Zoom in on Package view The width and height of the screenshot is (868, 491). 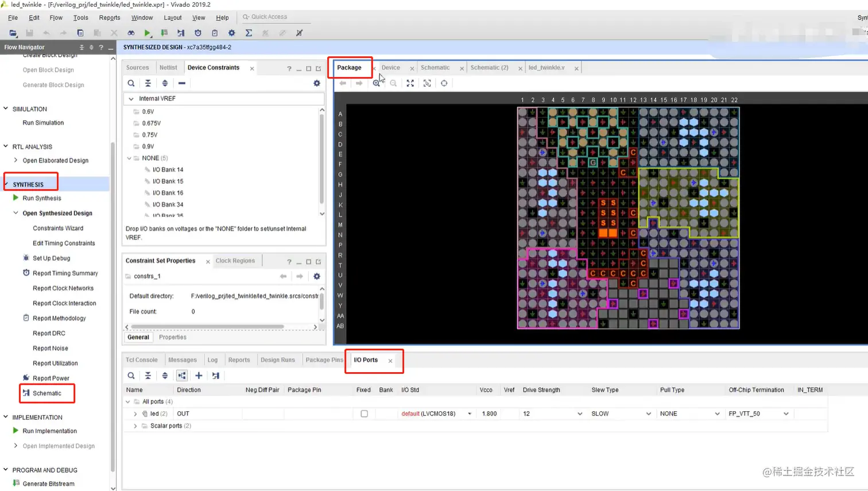pyautogui.click(x=376, y=83)
